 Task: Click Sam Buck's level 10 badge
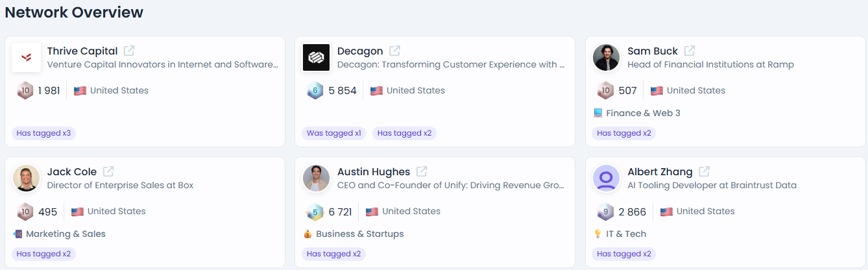(605, 91)
